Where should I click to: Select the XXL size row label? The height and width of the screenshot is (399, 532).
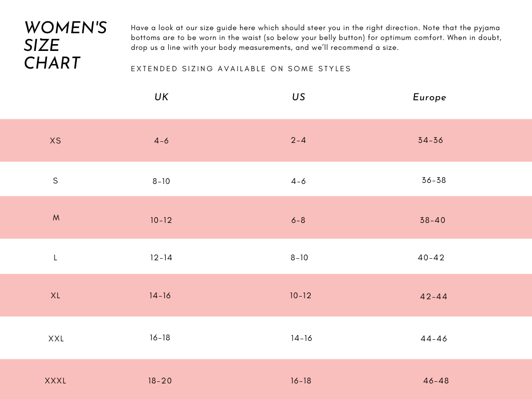pyautogui.click(x=56, y=339)
